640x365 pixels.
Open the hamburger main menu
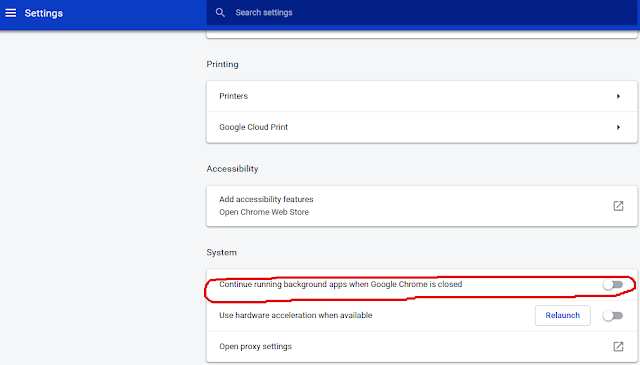pyautogui.click(x=11, y=13)
